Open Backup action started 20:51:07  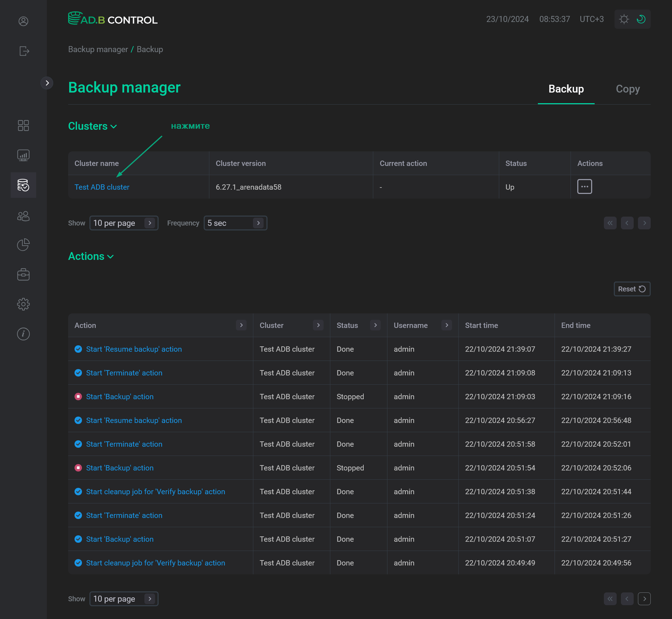pyautogui.click(x=120, y=539)
